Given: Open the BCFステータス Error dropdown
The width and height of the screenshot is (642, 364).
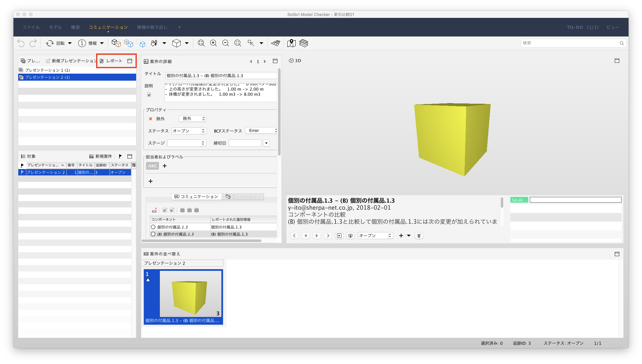Looking at the screenshot, I should 262,131.
